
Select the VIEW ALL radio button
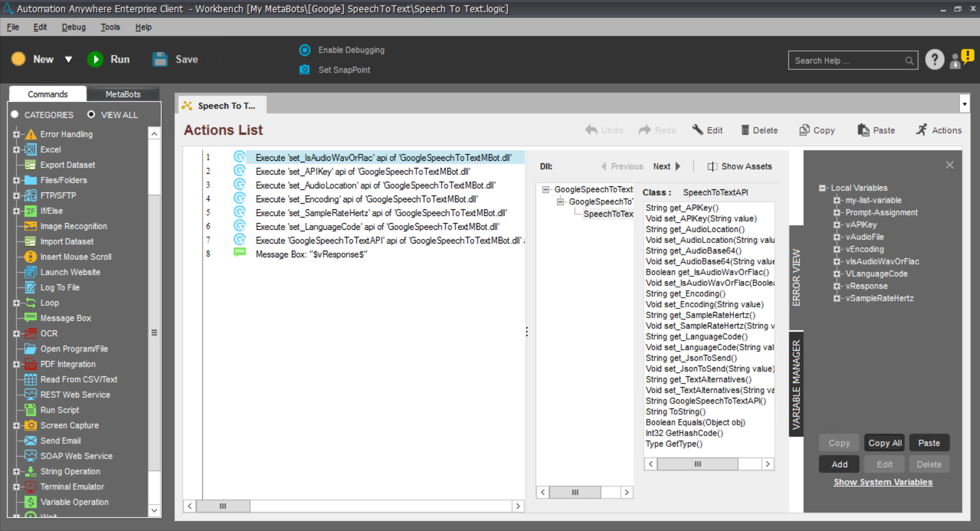point(91,114)
